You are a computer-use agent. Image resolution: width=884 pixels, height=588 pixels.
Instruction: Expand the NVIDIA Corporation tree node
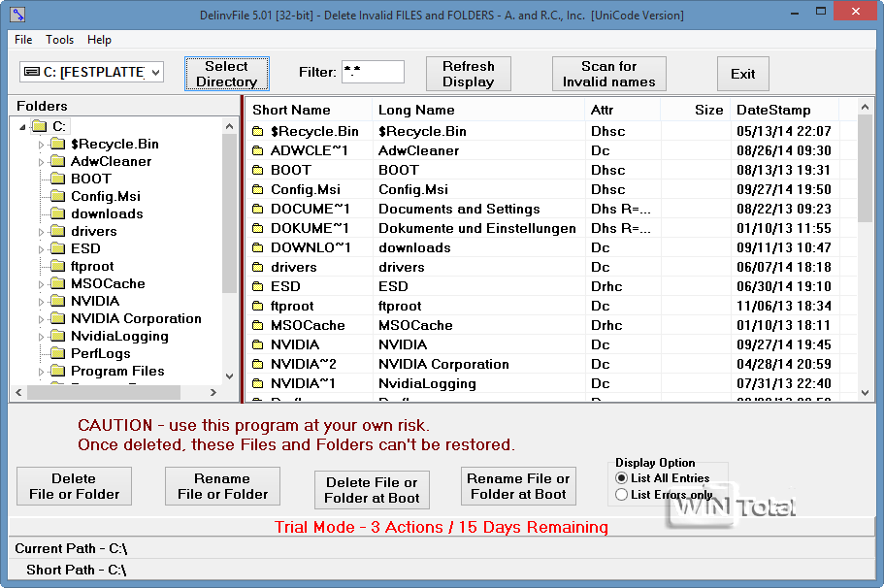point(41,319)
